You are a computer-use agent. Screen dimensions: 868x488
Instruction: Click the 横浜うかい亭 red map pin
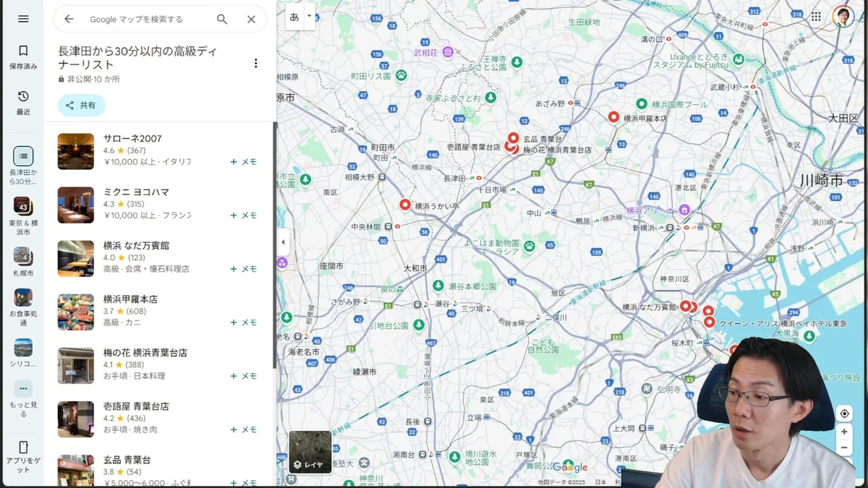(405, 205)
